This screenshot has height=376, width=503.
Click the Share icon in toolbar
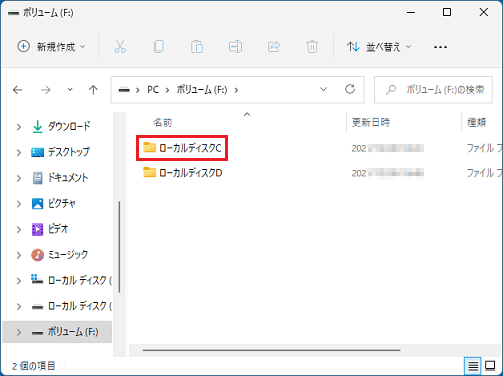point(274,47)
